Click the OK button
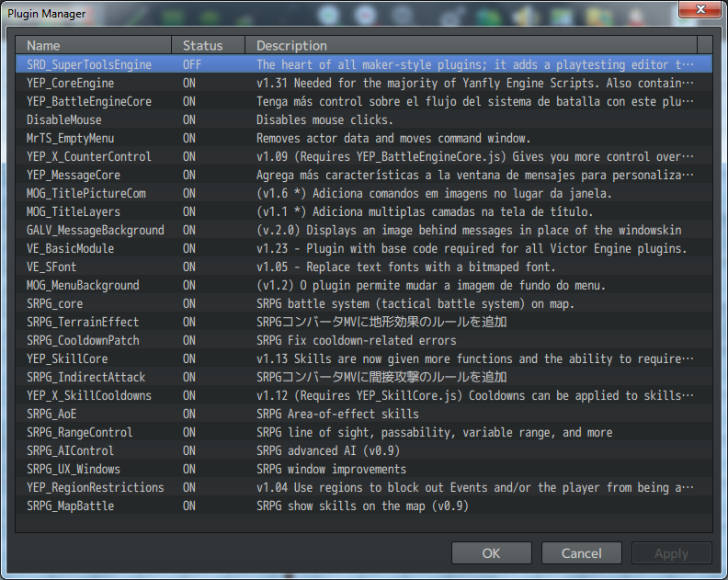This screenshot has height=580, width=728. click(491, 553)
